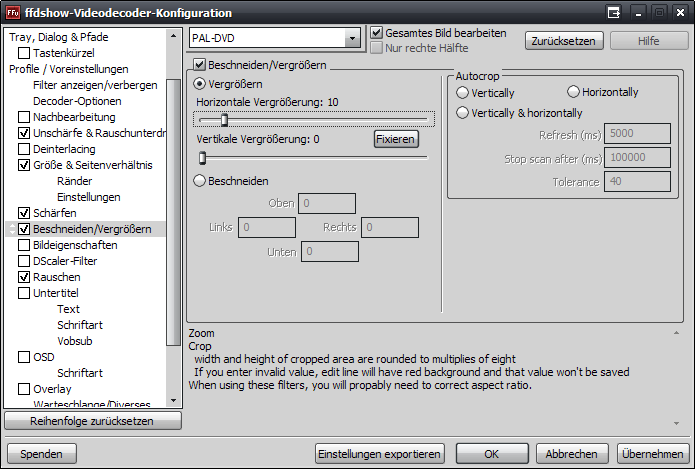Click the Refresh (ms) input field
695x469 pixels.
637,133
